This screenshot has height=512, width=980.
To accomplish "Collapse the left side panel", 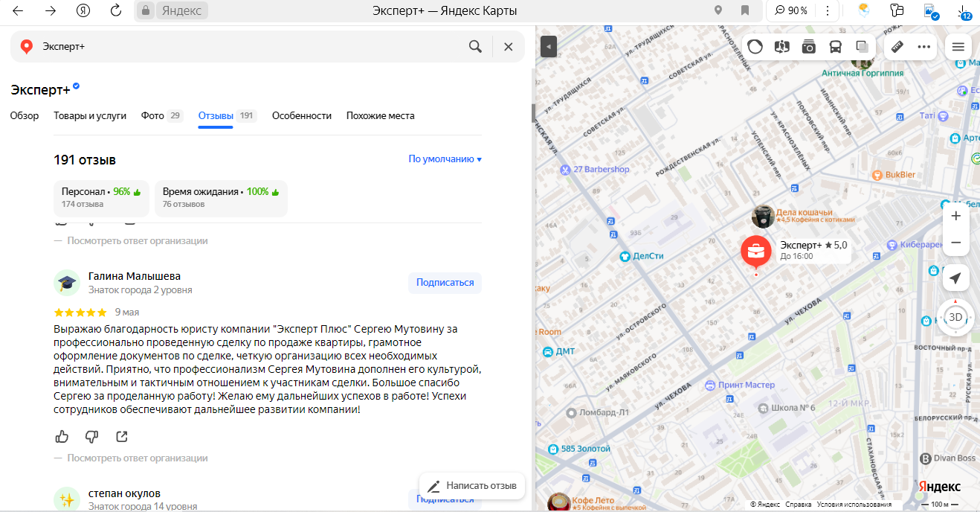I will [x=549, y=47].
